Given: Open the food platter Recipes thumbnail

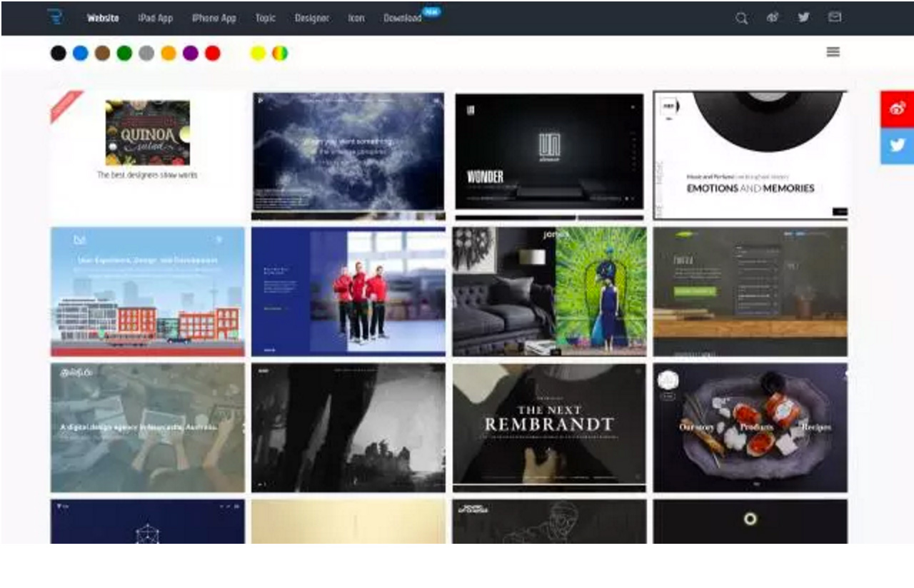Looking at the screenshot, I should click(750, 427).
